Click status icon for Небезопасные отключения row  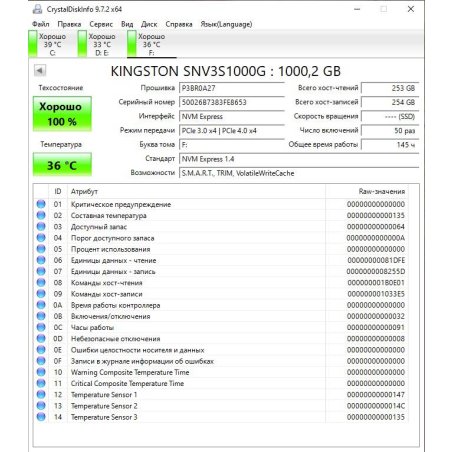click(41, 339)
